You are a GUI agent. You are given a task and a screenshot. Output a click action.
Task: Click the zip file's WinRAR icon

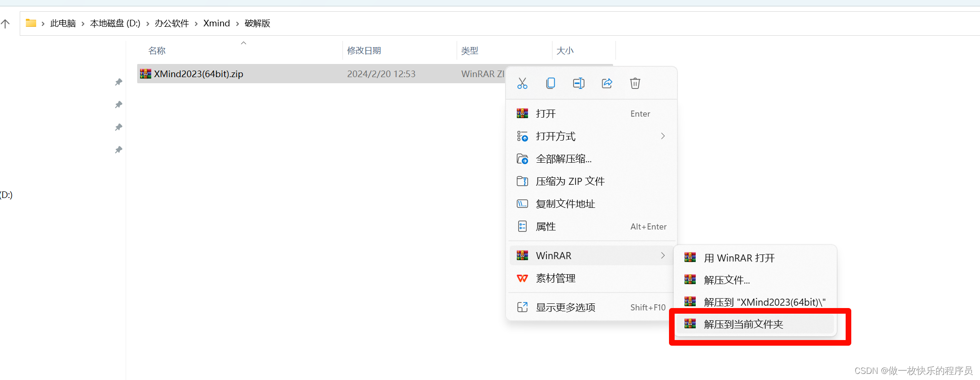[x=146, y=74]
